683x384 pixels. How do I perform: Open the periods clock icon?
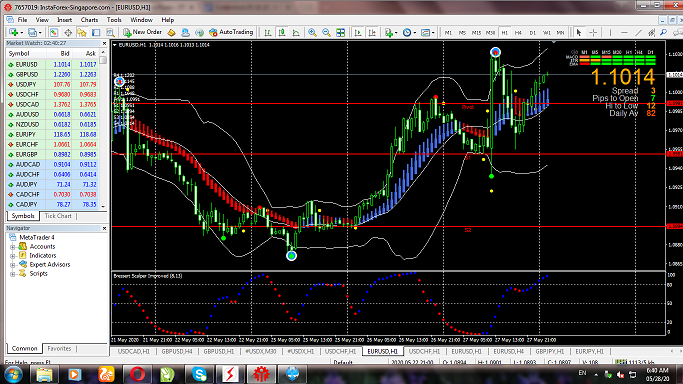coord(407,32)
